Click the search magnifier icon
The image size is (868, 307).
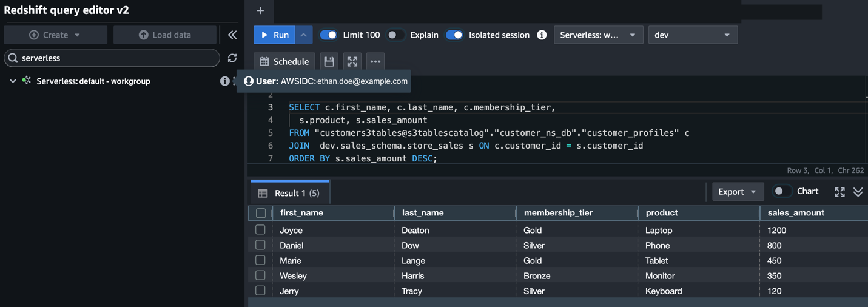[13, 58]
